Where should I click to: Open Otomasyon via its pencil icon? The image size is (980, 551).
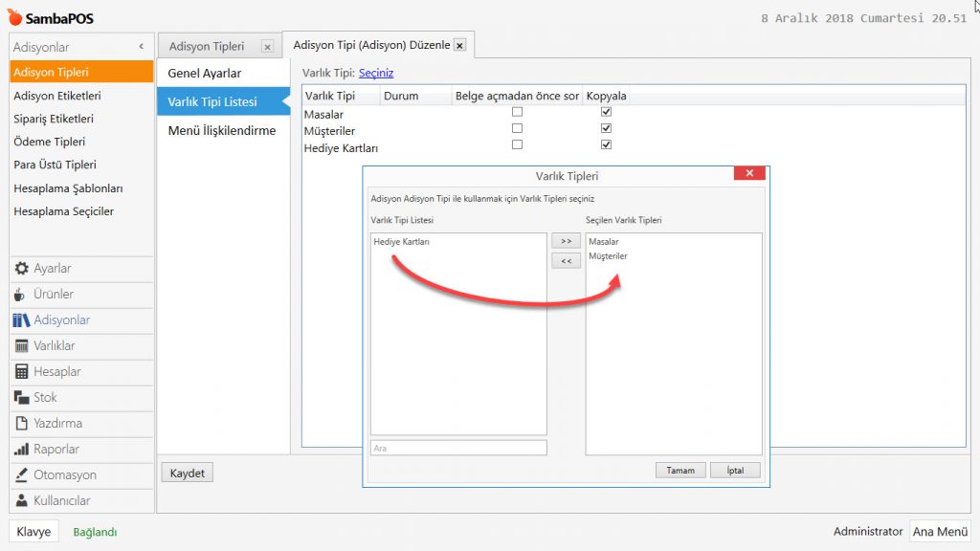(21, 475)
